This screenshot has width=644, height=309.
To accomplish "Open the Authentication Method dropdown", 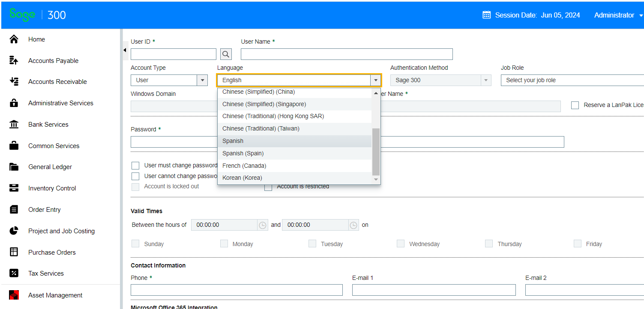I will (486, 80).
